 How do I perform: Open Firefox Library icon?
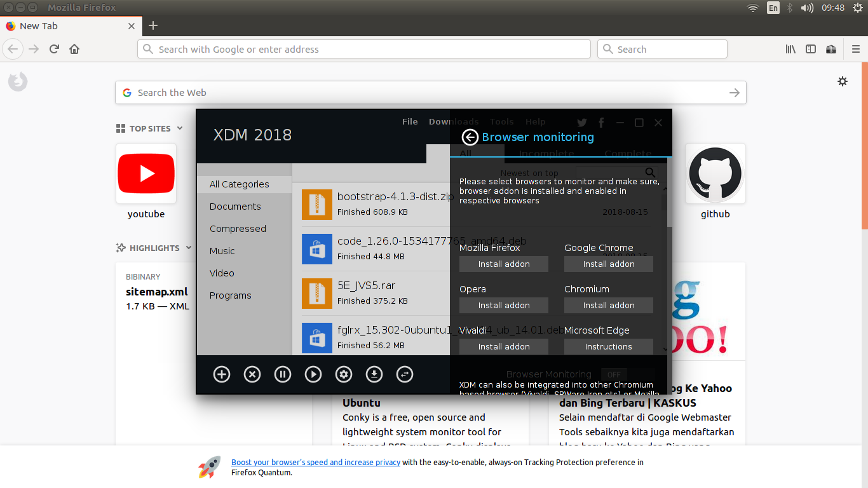(790, 49)
